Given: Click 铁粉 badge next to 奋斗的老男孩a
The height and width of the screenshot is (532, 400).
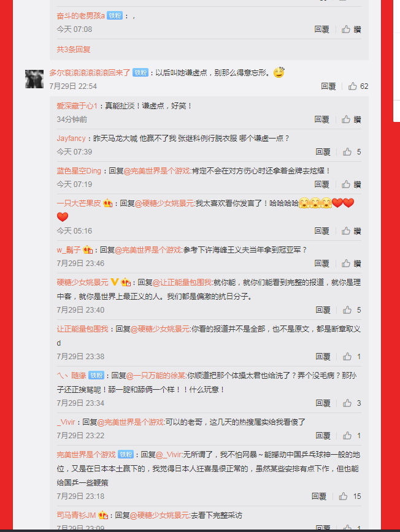Looking at the screenshot, I should point(115,15).
